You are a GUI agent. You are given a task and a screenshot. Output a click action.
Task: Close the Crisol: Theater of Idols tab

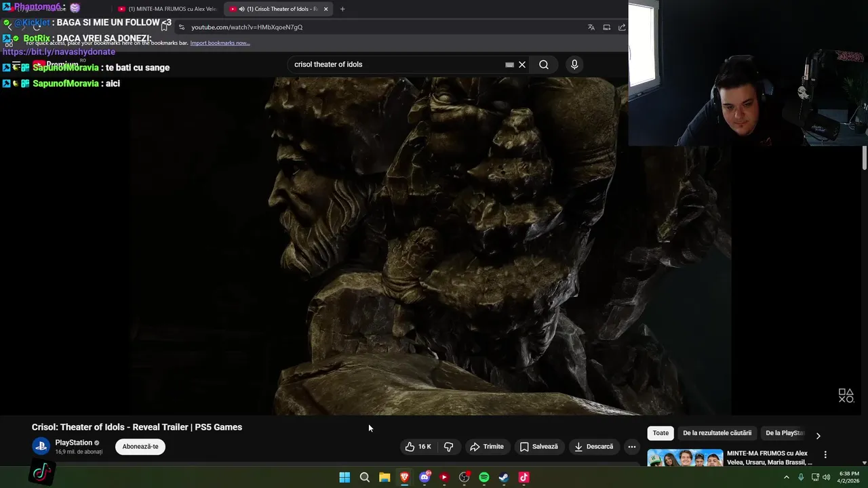(x=325, y=9)
